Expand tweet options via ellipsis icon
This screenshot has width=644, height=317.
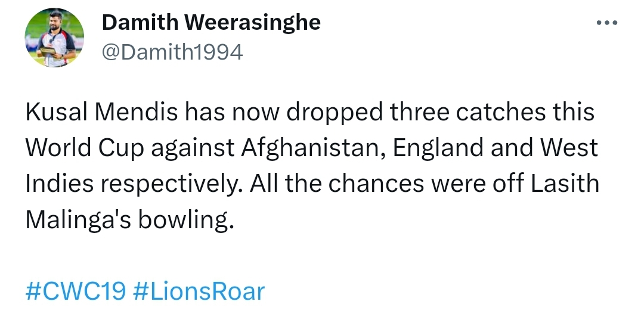tap(606, 23)
